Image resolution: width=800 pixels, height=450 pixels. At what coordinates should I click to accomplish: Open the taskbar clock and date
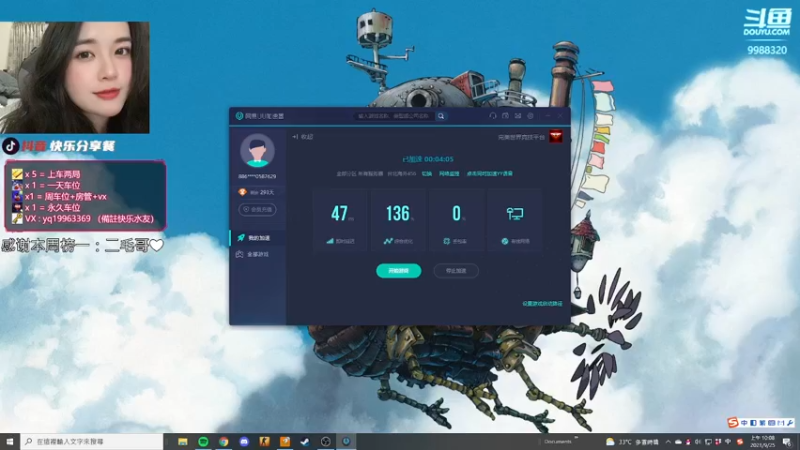(x=764, y=442)
